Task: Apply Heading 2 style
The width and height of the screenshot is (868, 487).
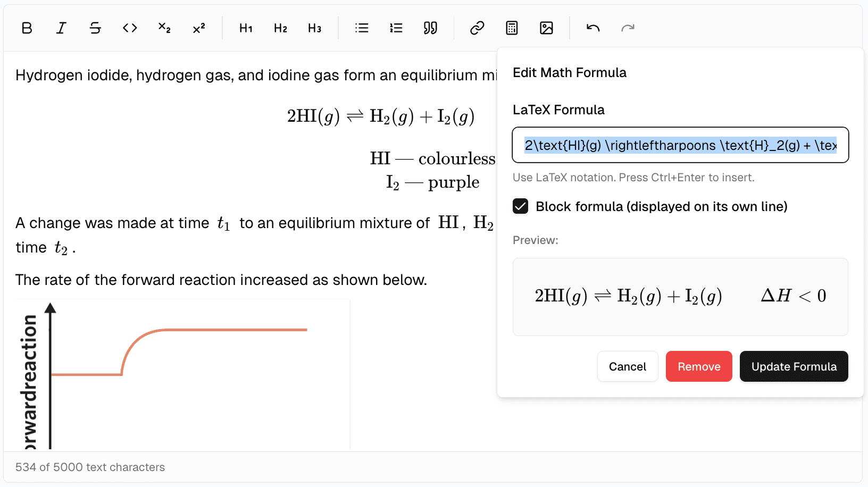Action: click(280, 28)
